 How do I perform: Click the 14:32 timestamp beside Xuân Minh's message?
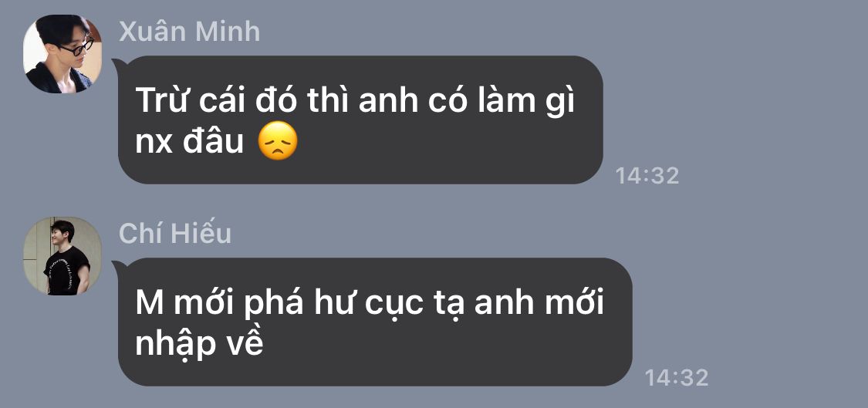point(647,176)
